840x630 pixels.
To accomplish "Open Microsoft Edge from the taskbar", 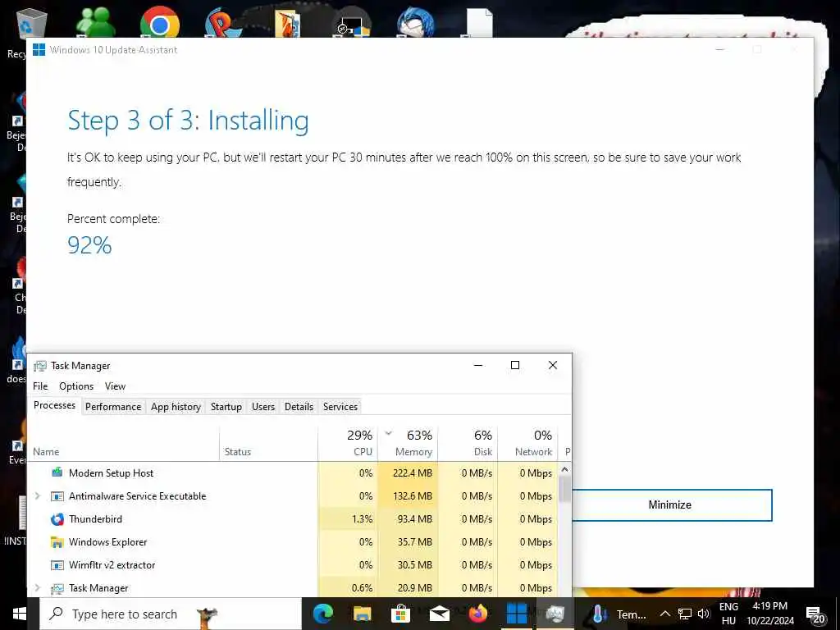I will click(x=323, y=614).
